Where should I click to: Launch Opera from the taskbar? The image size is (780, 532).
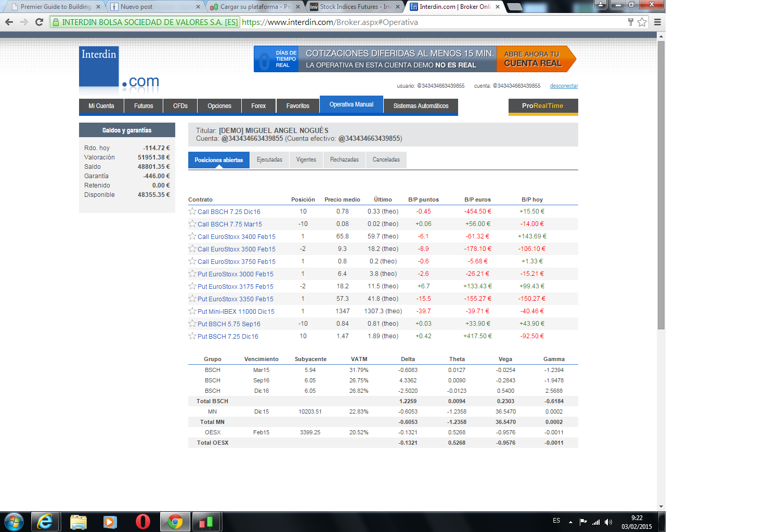click(x=142, y=522)
